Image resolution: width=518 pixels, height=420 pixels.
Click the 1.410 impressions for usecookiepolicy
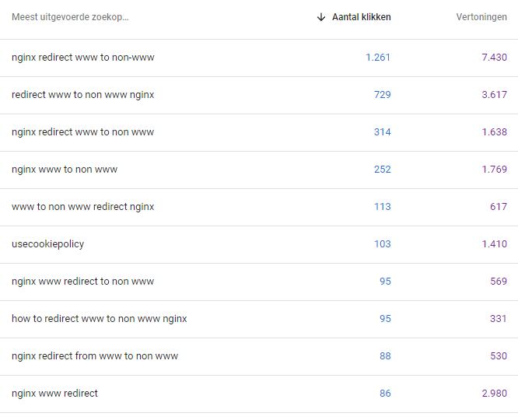494,244
